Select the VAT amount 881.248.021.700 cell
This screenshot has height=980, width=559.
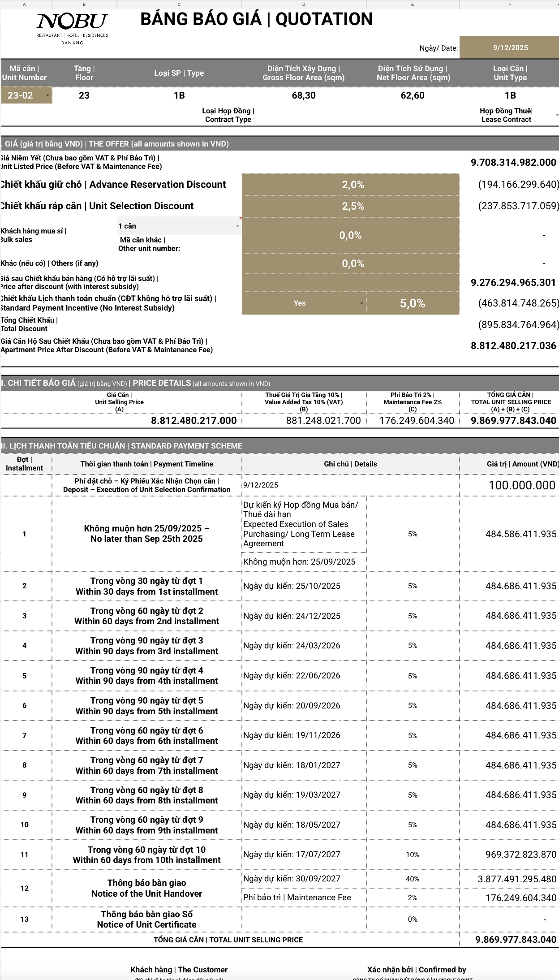pyautogui.click(x=323, y=420)
